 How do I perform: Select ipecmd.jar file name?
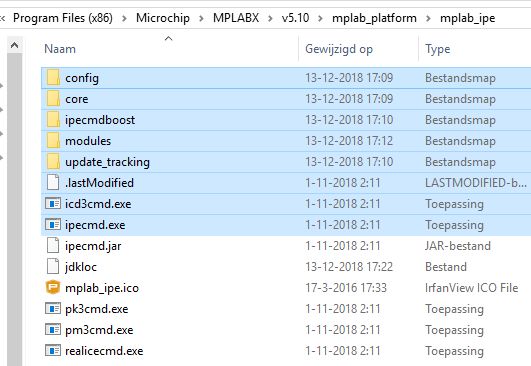93,246
